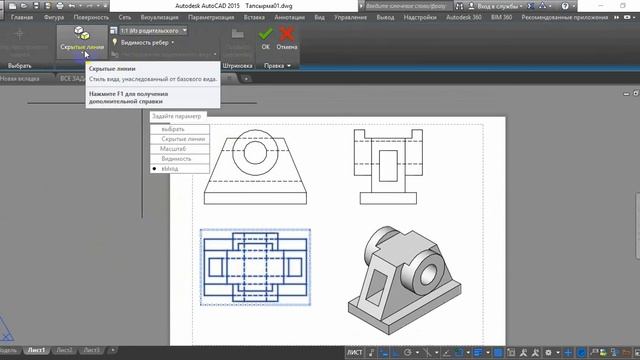Choose Скрытые линии in the prompt menu
640x360 pixels.
(x=180, y=139)
